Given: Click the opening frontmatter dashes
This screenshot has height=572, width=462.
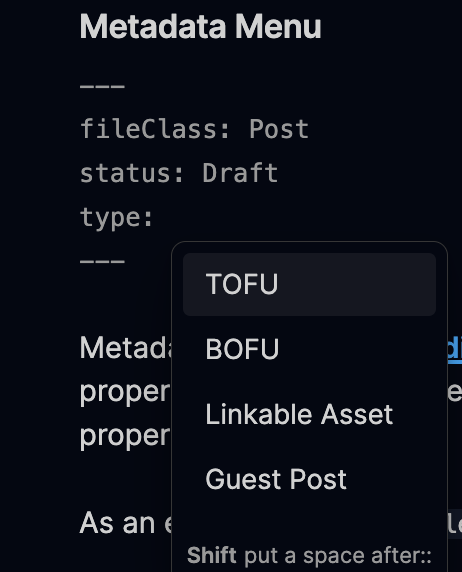Looking at the screenshot, I should [103, 86].
